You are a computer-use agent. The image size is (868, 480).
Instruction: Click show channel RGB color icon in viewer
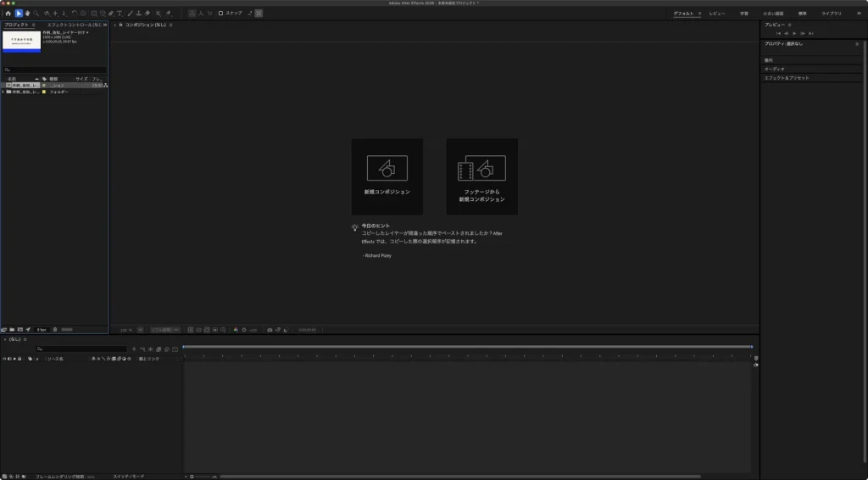tap(236, 330)
